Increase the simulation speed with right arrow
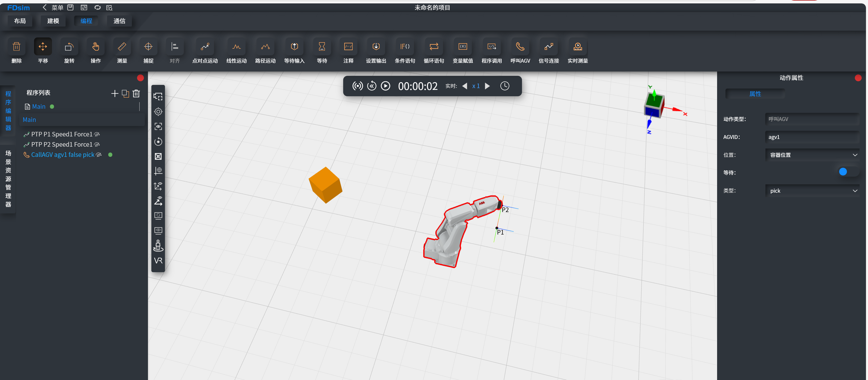 tap(487, 86)
